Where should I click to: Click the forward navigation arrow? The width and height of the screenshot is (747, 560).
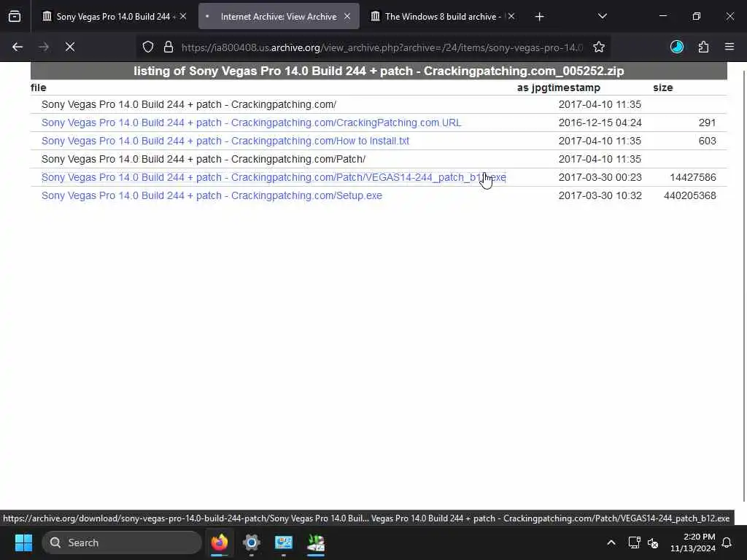[44, 47]
